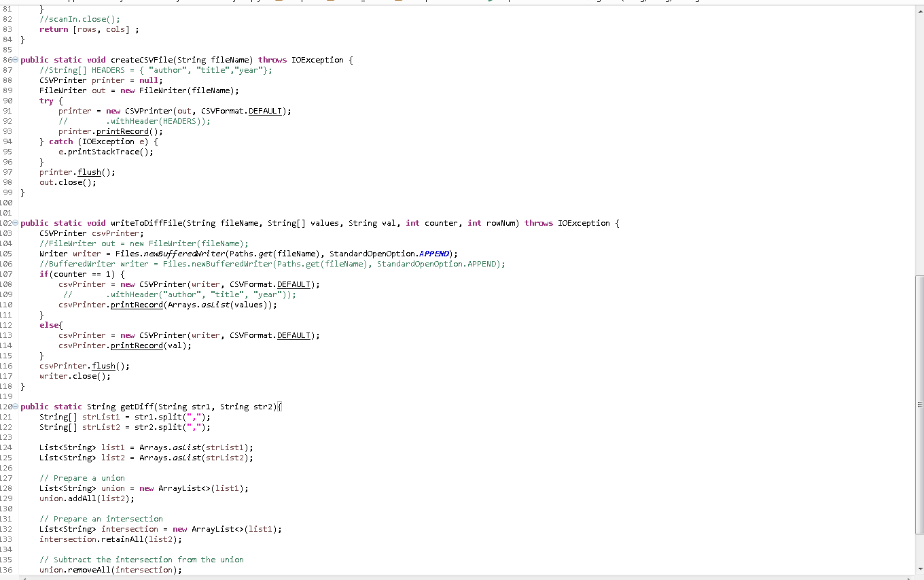
Task: Click the "author", "title", "year" withHeader comment on line 109
Action: [x=179, y=294]
